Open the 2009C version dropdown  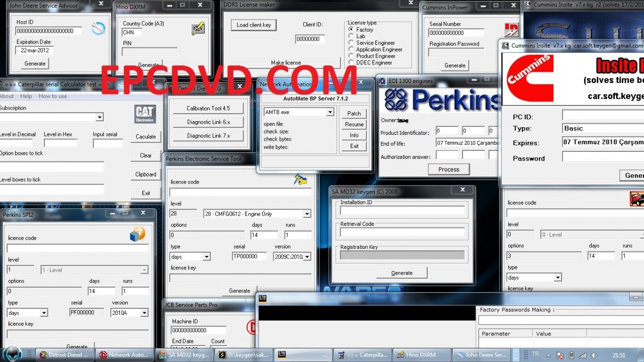307,256
